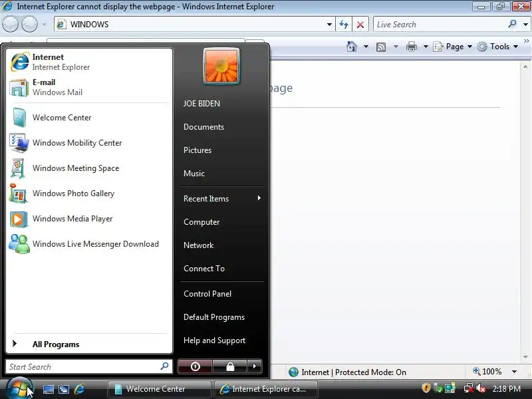Click the power sleep button

(195, 366)
